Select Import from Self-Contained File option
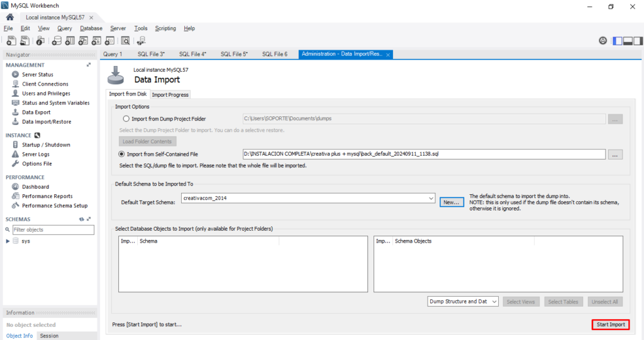Screen dimensions: 644x340 [121, 154]
